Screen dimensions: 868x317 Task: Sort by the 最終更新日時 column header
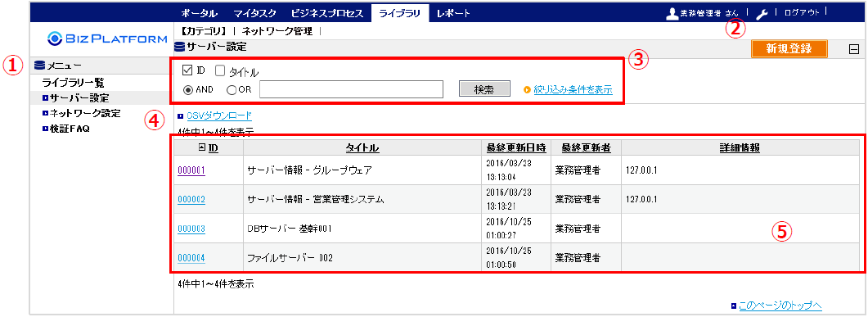click(x=516, y=147)
